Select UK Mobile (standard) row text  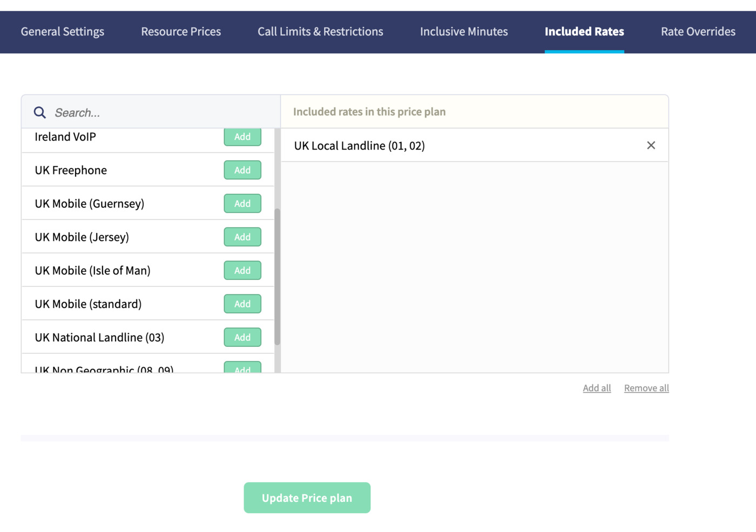[x=88, y=304]
